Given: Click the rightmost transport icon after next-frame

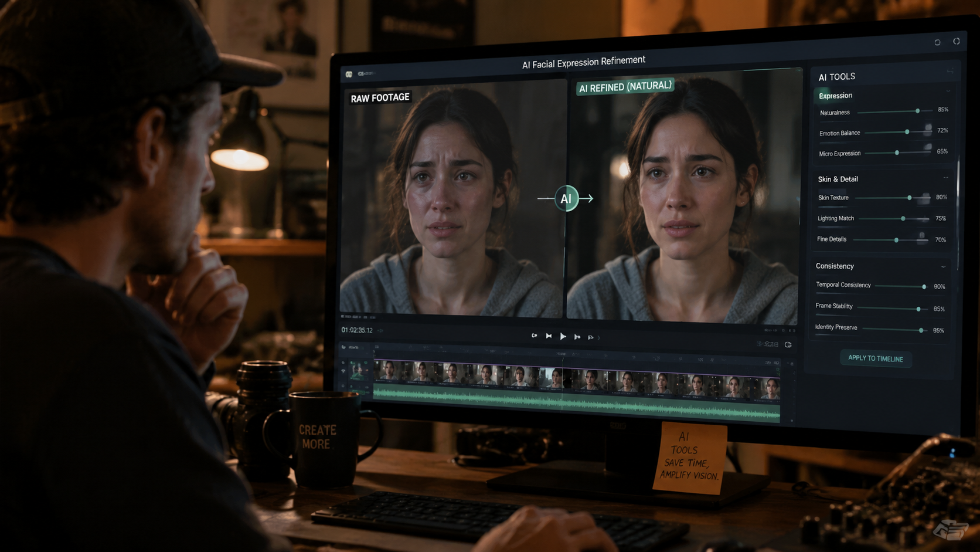Looking at the screenshot, I should (x=591, y=337).
